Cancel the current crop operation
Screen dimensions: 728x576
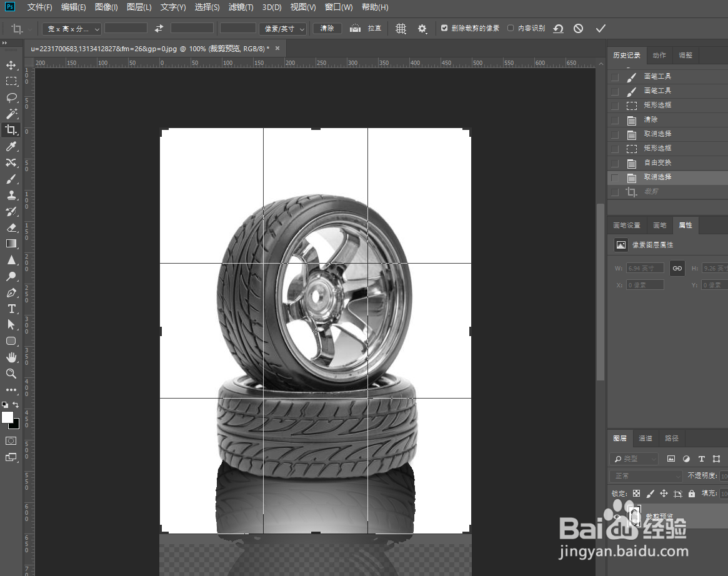(578, 29)
